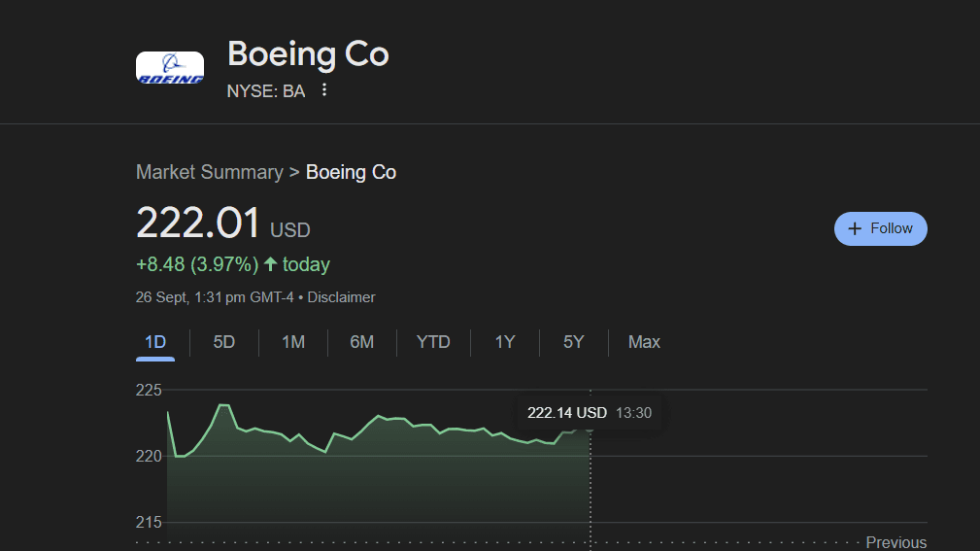View the 1Y price history tab
The height and width of the screenshot is (551, 980).
pos(505,342)
